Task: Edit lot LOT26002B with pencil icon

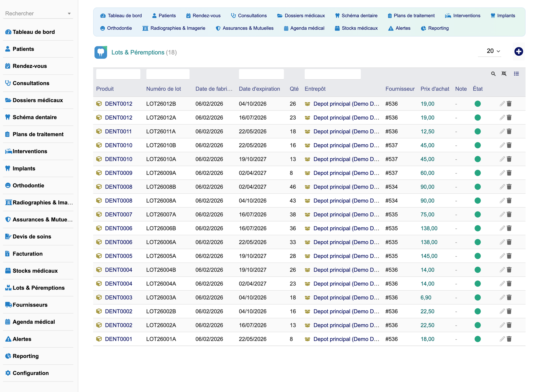Action: 502,311
